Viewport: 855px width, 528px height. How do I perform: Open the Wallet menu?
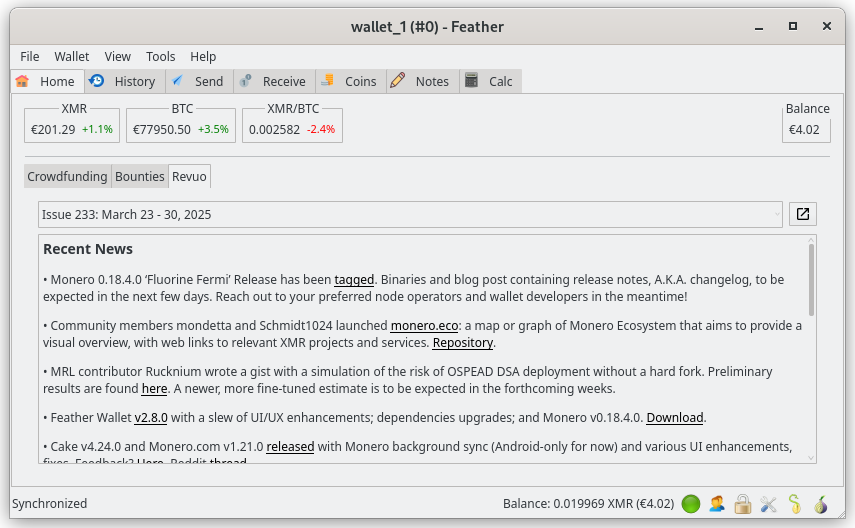tap(71, 57)
